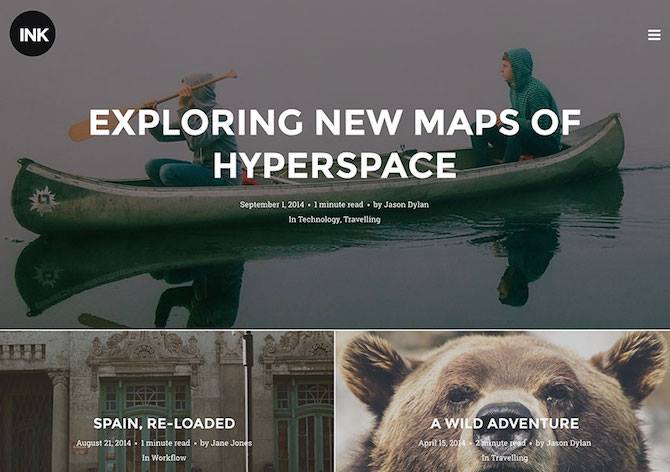
Task: Open the hero post's Travelling category link
Action: 361,219
